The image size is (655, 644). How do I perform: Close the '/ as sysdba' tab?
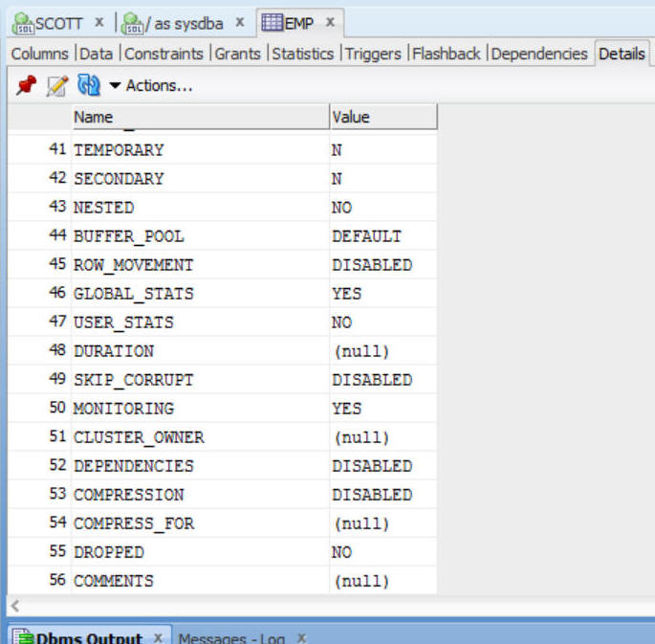click(x=240, y=22)
